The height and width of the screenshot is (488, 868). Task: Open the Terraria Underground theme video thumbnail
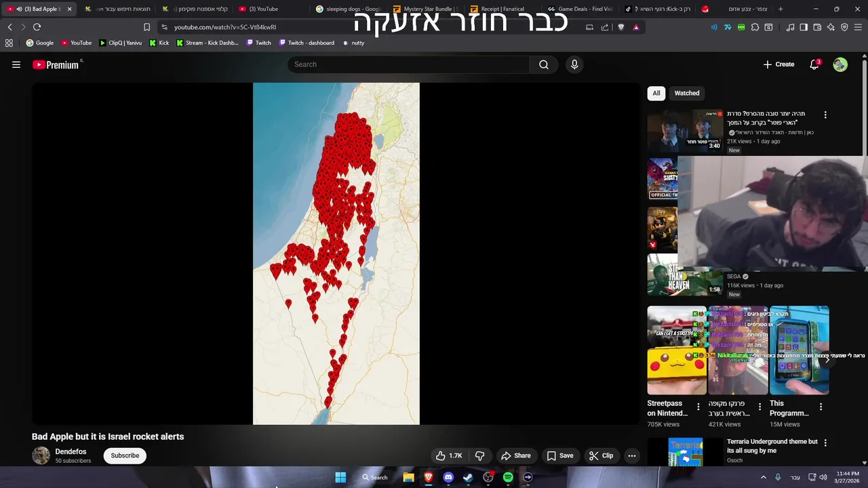685,452
